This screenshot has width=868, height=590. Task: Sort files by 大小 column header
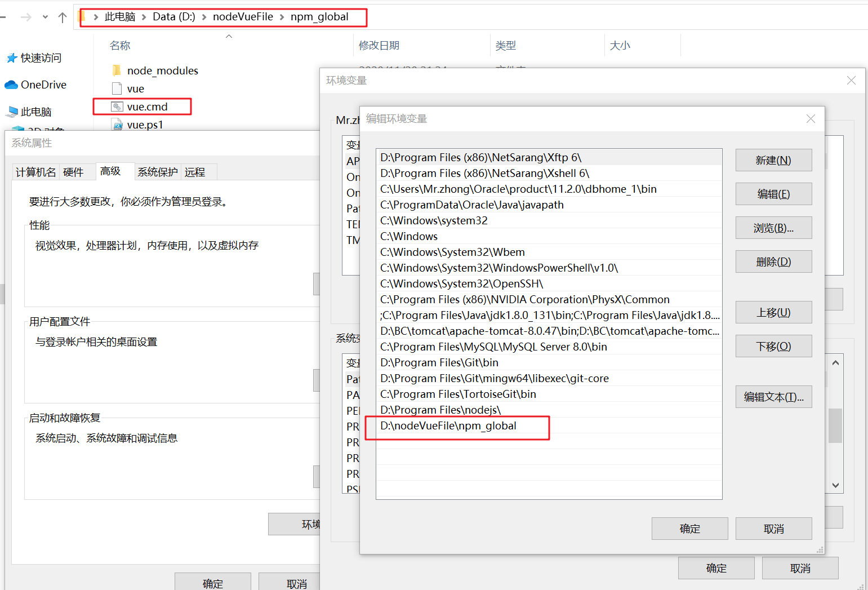pos(620,46)
